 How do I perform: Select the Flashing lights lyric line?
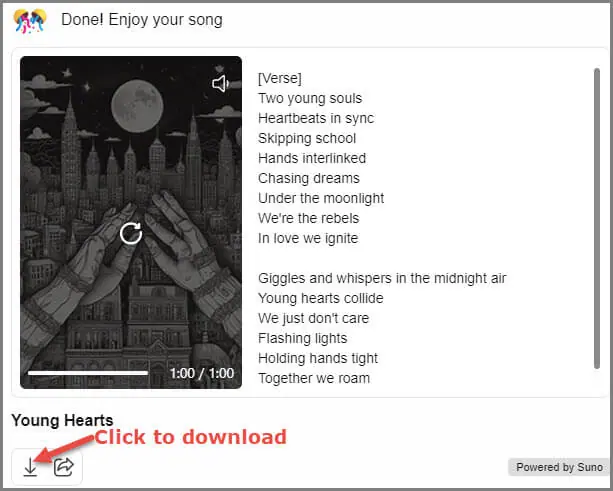pos(303,338)
